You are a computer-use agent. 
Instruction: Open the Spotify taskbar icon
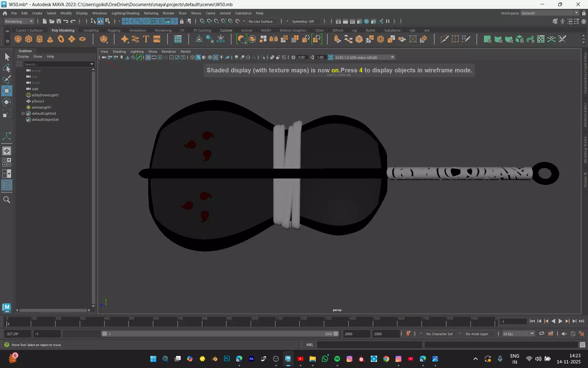[x=337, y=359]
